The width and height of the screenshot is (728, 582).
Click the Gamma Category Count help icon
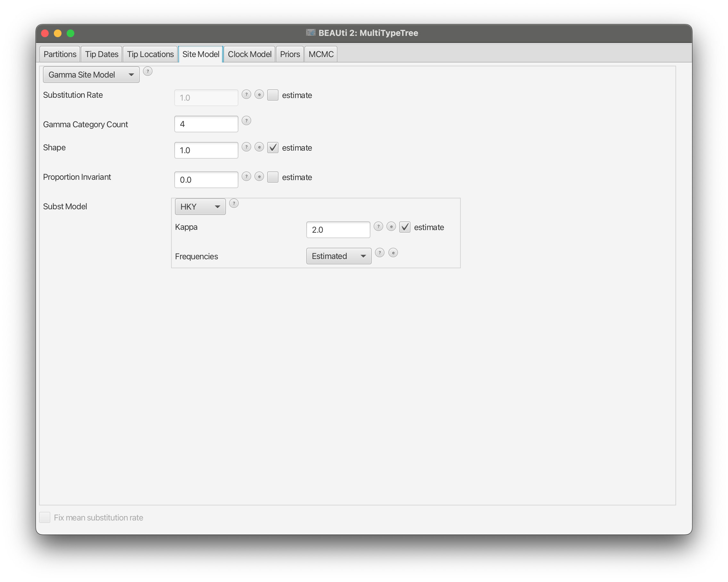(246, 121)
